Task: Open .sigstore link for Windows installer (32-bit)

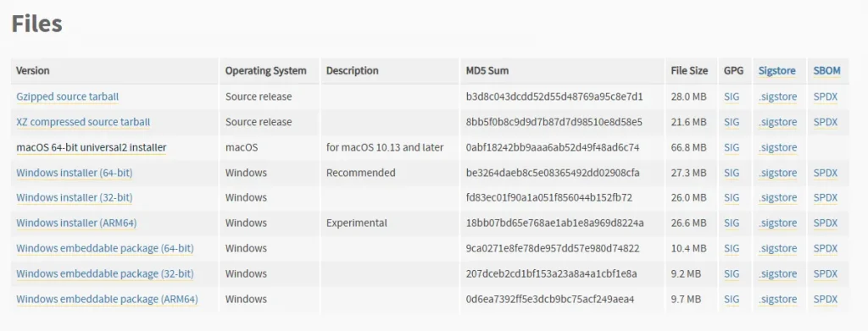Action: click(x=777, y=197)
